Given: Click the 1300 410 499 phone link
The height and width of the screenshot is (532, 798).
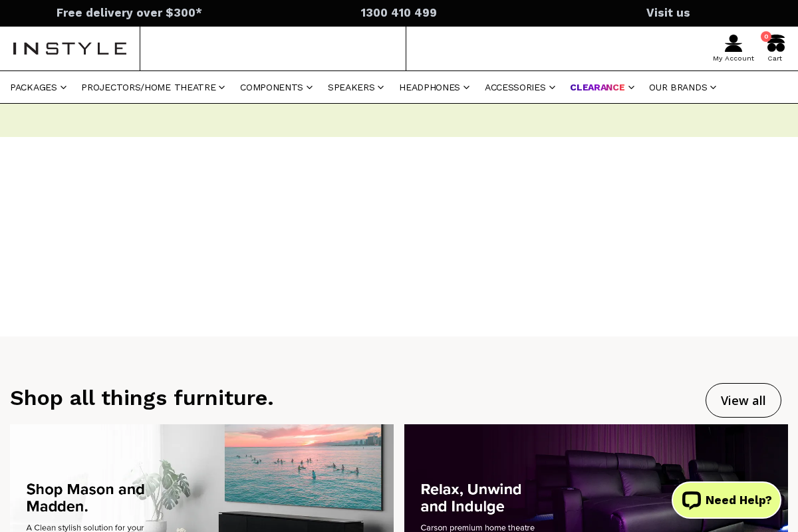Looking at the screenshot, I should 398,13.
